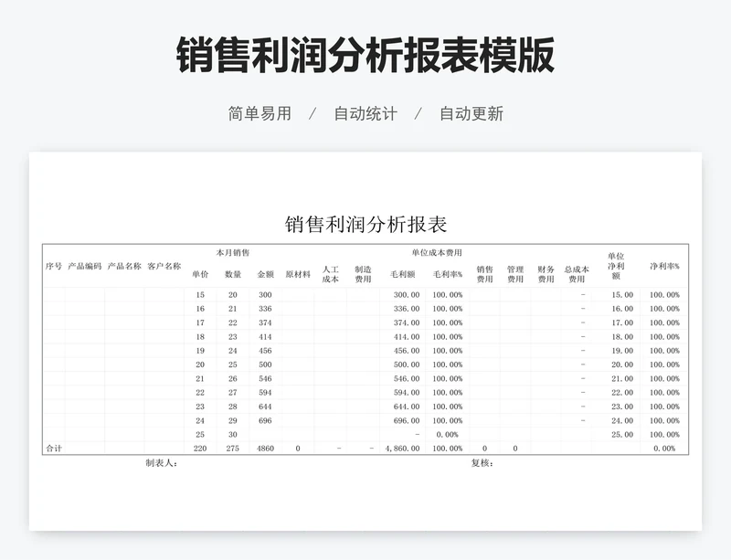Screen dimensions: 731x560
Task: Select the 序号 column header
Action: pos(54,266)
